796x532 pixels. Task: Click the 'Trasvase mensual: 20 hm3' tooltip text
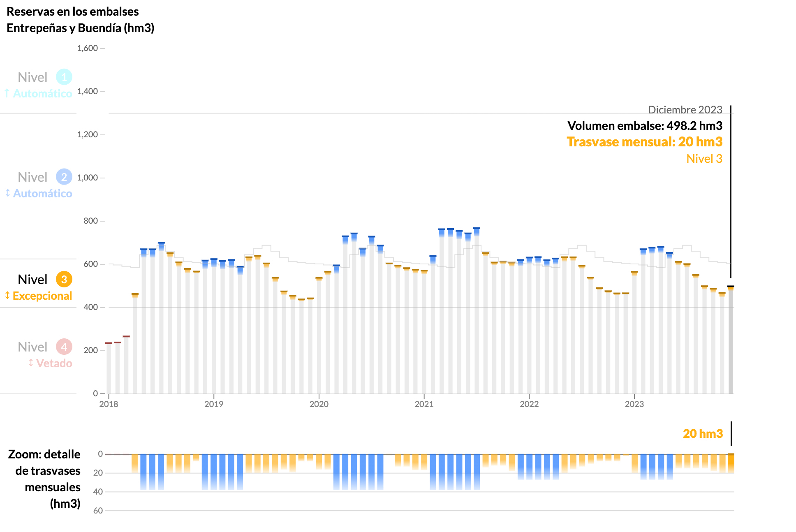(x=644, y=142)
